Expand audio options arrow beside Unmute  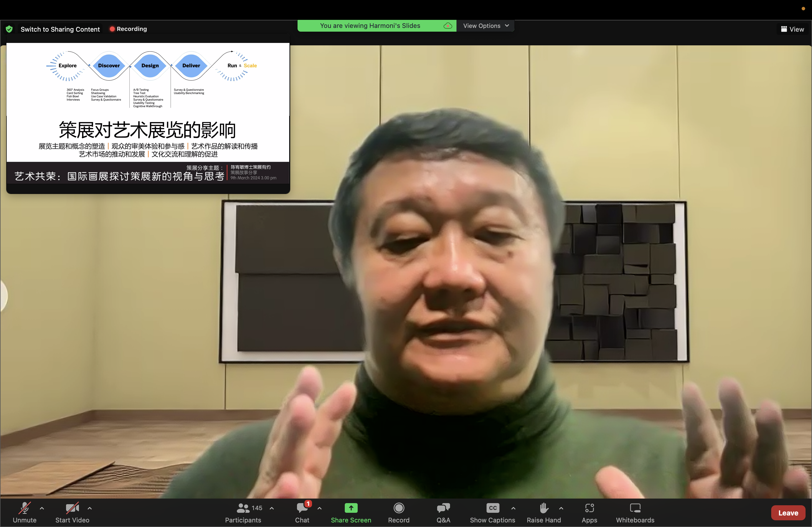42,508
